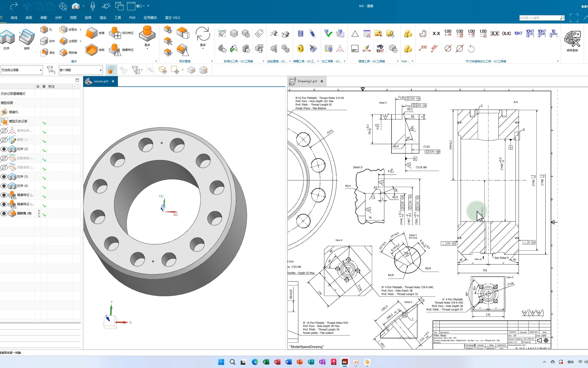The image size is (588, 368).
Task: Show the first 投影曲线 feature
Action: point(4,158)
